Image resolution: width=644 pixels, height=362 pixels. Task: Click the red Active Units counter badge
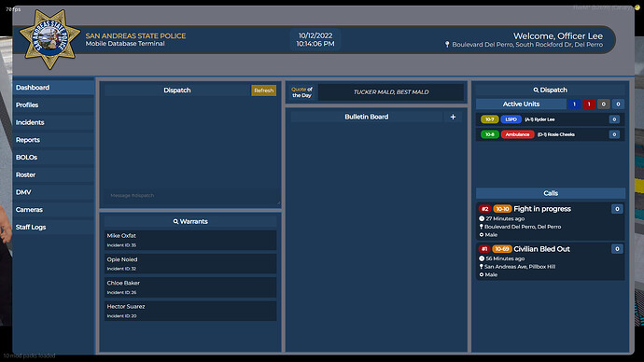589,104
